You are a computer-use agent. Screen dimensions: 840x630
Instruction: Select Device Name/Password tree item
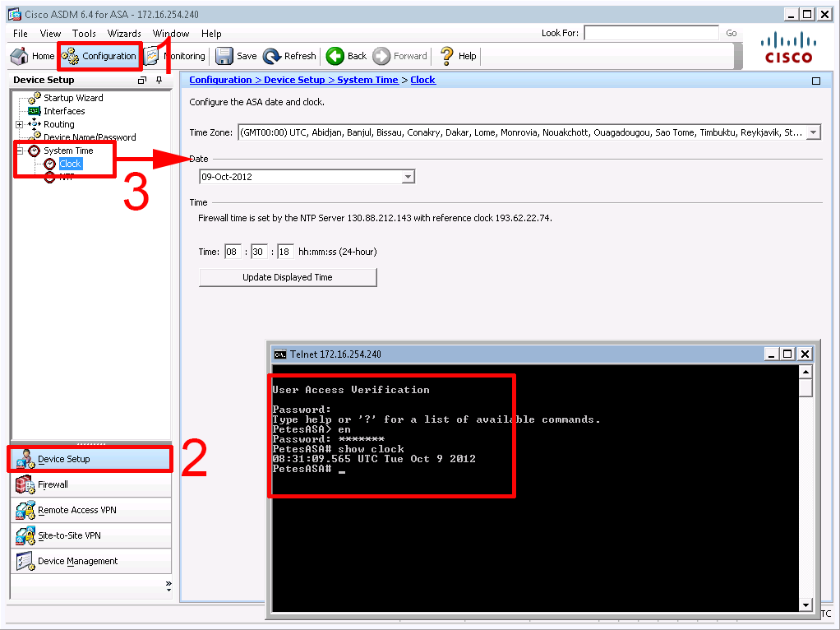point(90,137)
